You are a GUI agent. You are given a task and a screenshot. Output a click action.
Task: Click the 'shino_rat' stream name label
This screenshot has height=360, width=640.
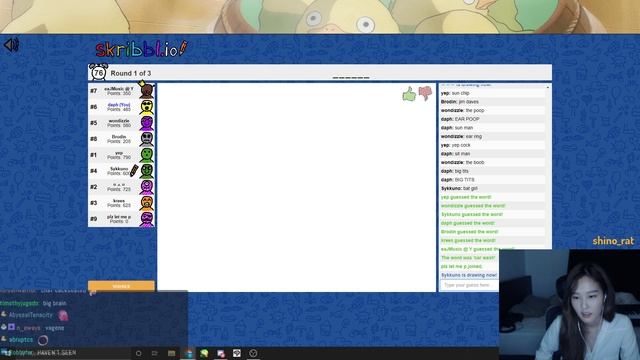click(x=613, y=241)
